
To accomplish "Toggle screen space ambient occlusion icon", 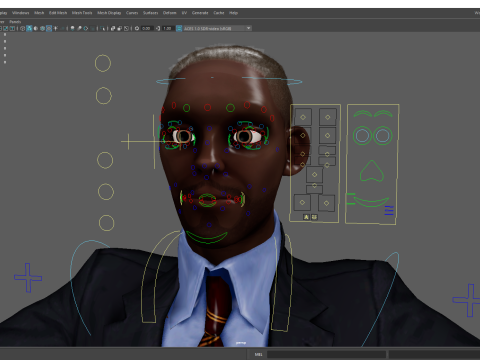I will coord(72,28).
